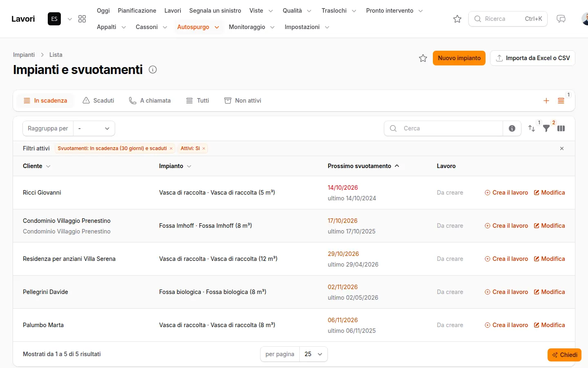This screenshot has width=588, height=368.
Task: Open the Impianto column menu
Action: [x=189, y=166]
